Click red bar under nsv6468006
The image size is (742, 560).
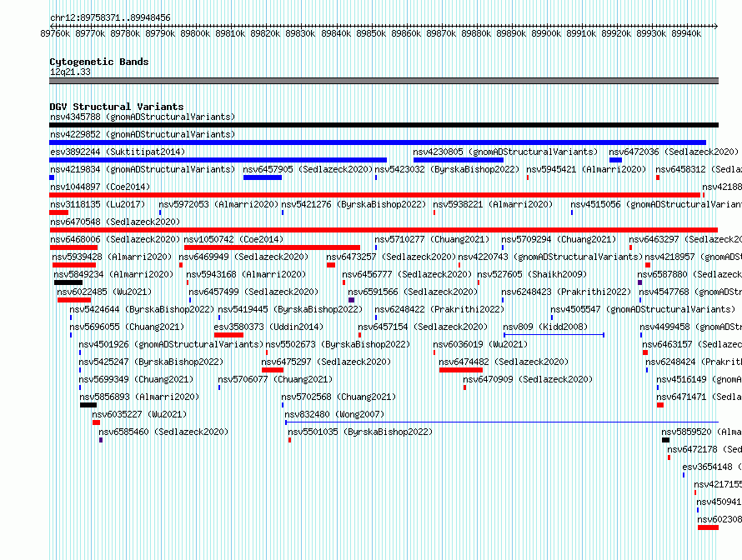(73, 247)
